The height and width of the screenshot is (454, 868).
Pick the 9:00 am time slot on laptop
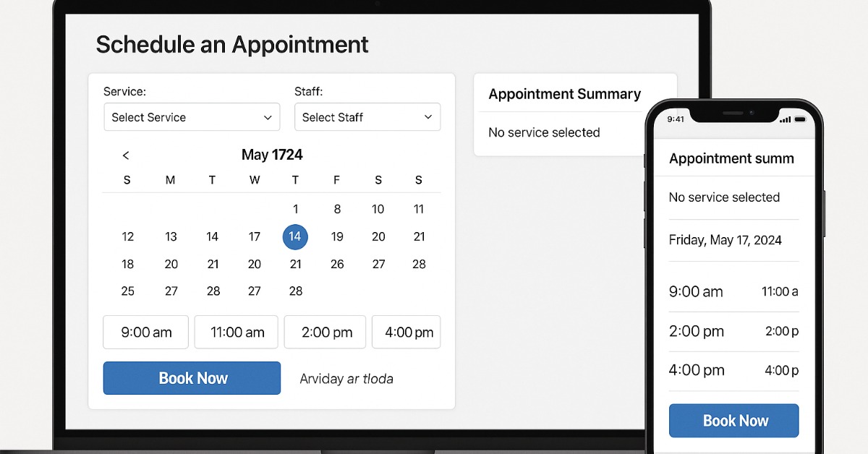146,333
